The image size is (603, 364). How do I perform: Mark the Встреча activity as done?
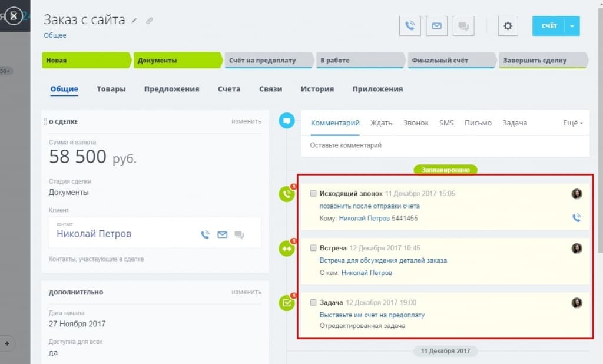point(313,248)
